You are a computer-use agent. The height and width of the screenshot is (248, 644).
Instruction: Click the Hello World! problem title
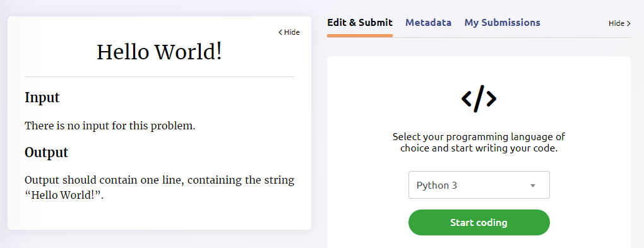coord(159,52)
